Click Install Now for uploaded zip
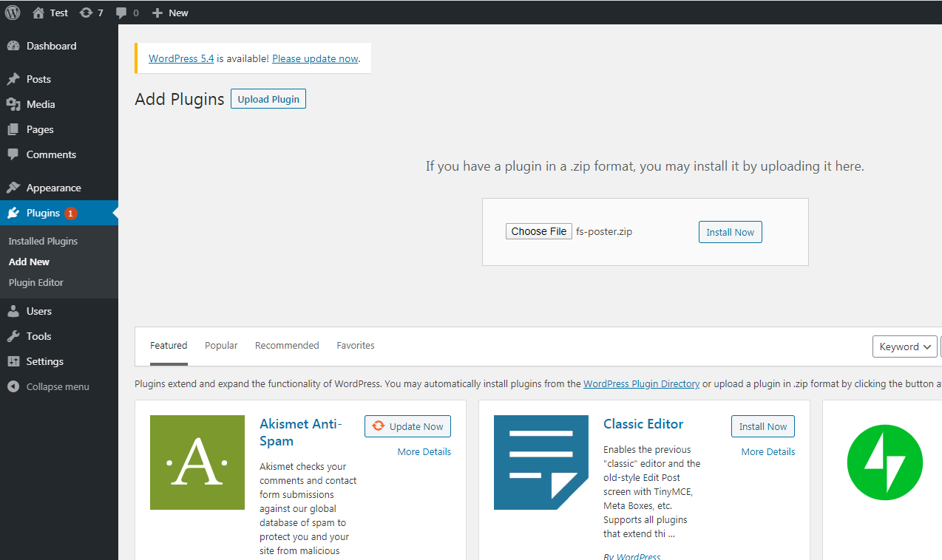 pos(731,232)
